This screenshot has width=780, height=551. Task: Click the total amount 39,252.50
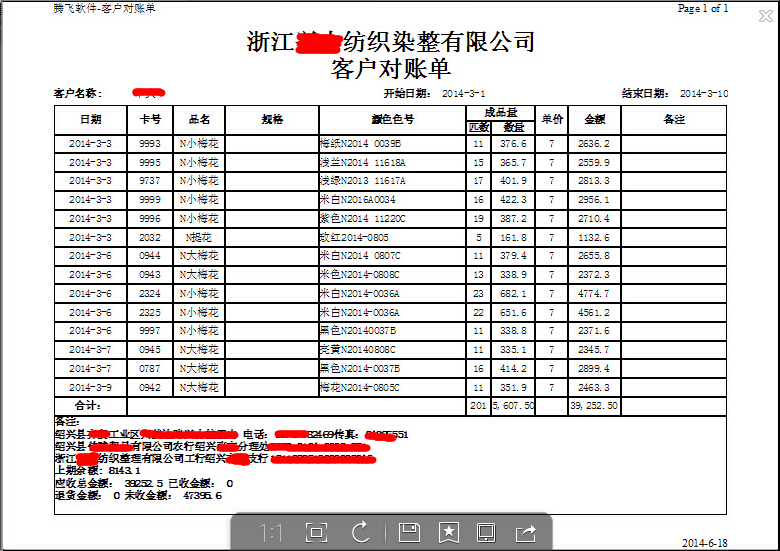click(x=594, y=406)
